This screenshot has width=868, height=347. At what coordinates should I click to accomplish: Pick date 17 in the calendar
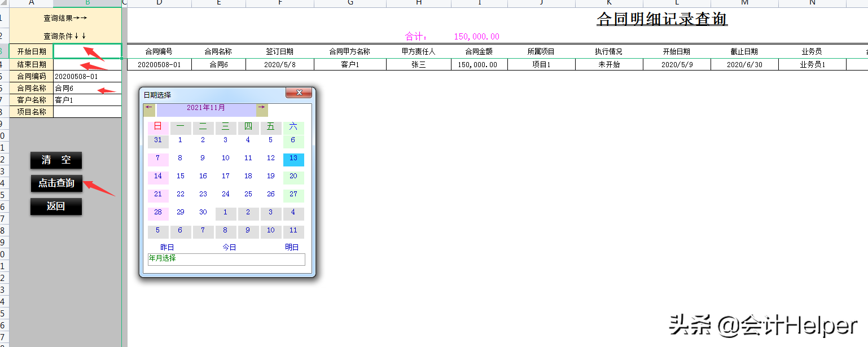[x=226, y=178]
